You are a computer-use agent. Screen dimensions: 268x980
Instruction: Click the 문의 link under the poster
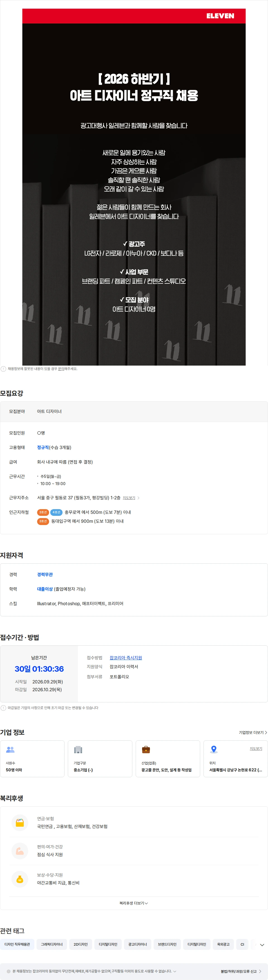[x=61, y=369]
